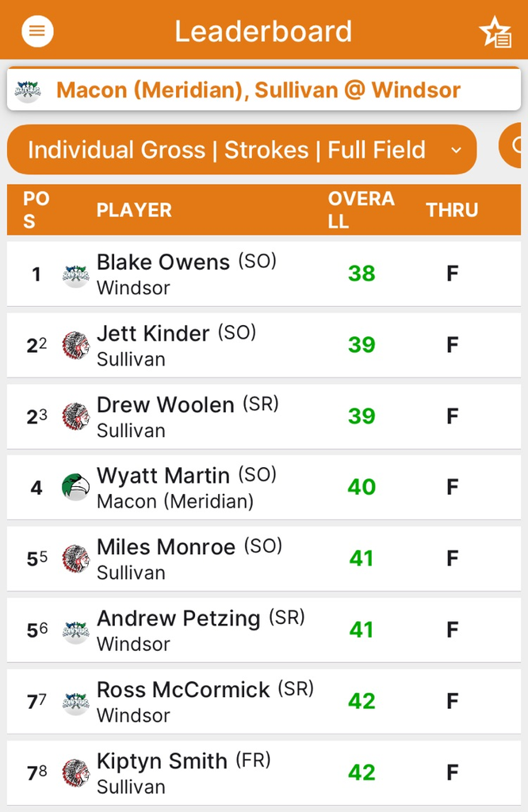Sort by the OVERALL column header

coord(362,209)
